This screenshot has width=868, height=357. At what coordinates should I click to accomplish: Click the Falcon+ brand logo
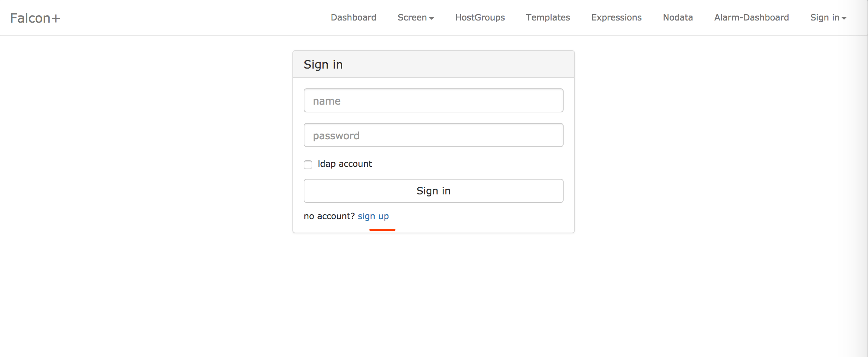pyautogui.click(x=35, y=18)
